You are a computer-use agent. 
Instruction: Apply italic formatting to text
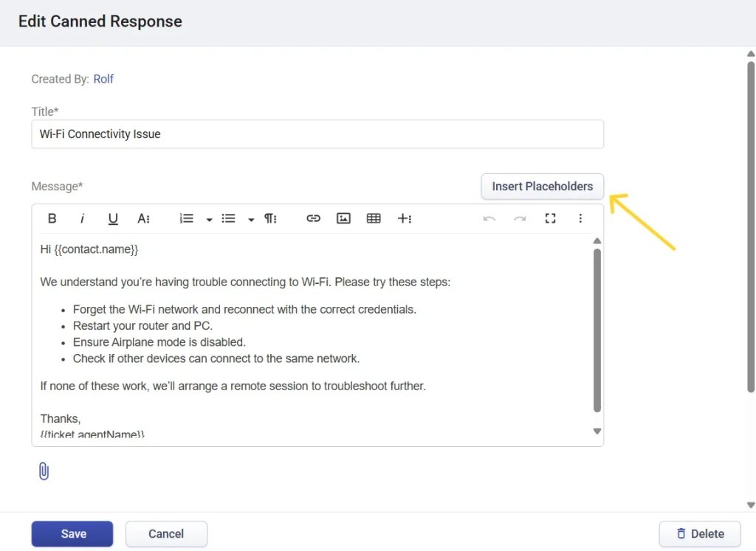pos(82,218)
